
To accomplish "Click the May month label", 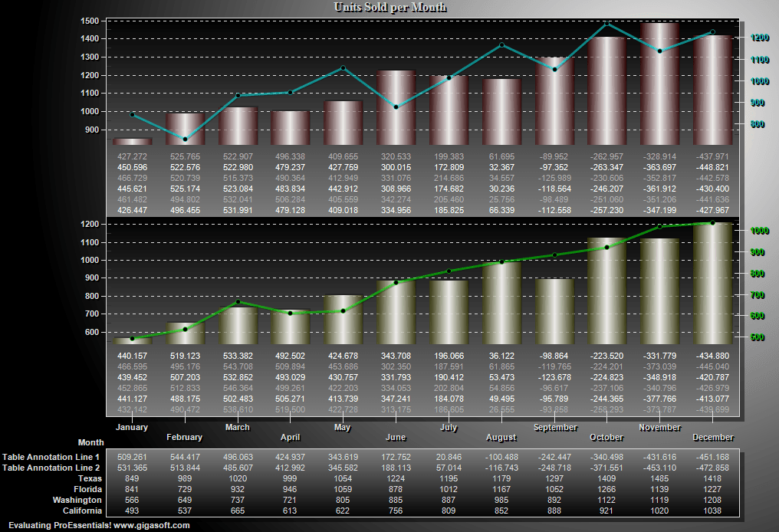I will [342, 427].
